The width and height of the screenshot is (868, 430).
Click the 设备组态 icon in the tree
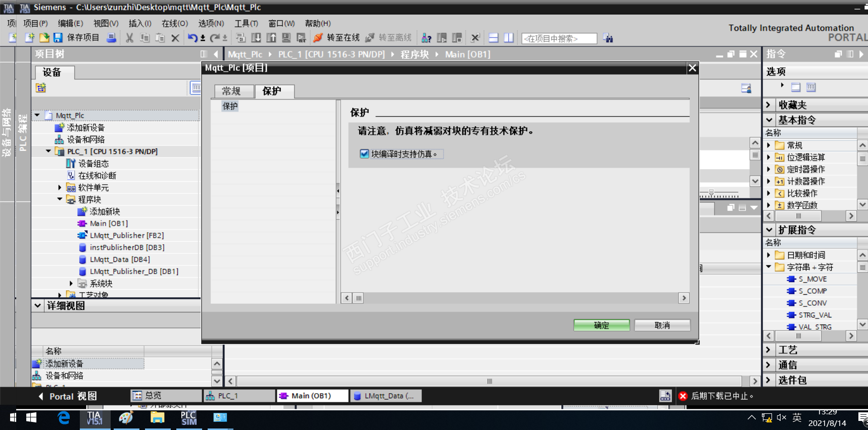pos(71,164)
